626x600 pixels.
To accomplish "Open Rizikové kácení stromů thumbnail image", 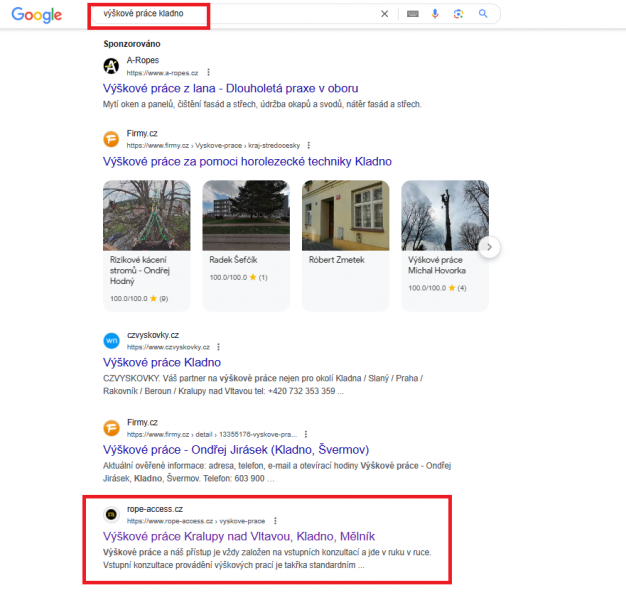I will pos(147,215).
